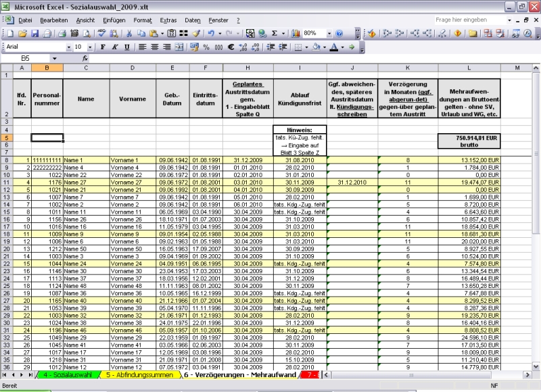Open the font name dropdown showing Arial

pos(69,47)
